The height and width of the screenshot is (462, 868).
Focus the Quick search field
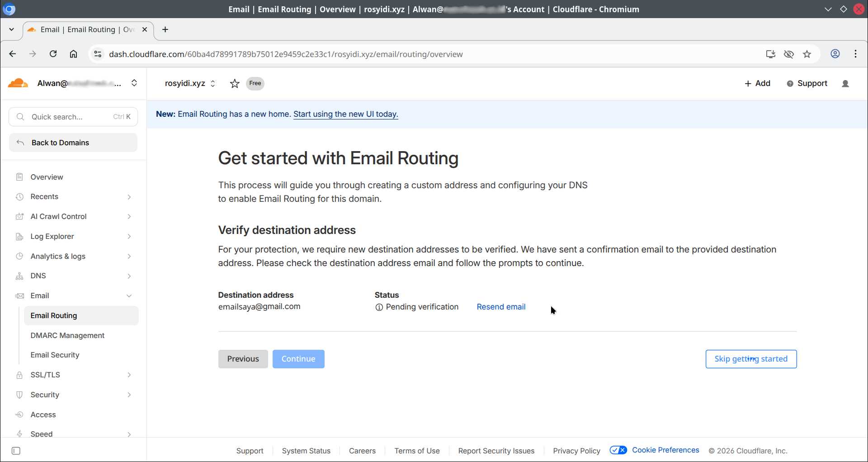click(73, 117)
